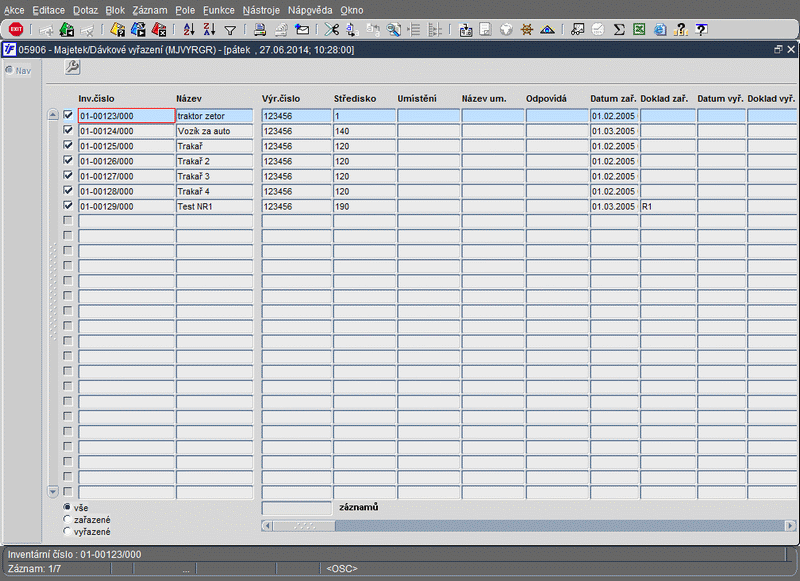
Task: Click the Nav button in the left panel
Action: pyautogui.click(x=19, y=70)
